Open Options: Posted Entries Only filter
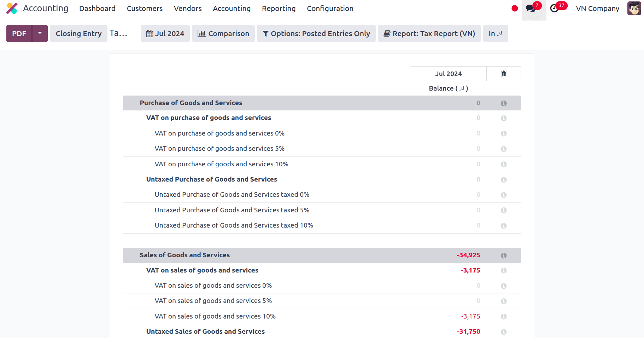The height and width of the screenshot is (338, 644). 316,34
